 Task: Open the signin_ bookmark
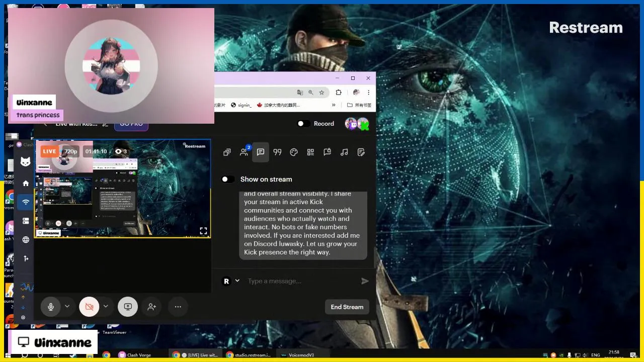pos(241,105)
